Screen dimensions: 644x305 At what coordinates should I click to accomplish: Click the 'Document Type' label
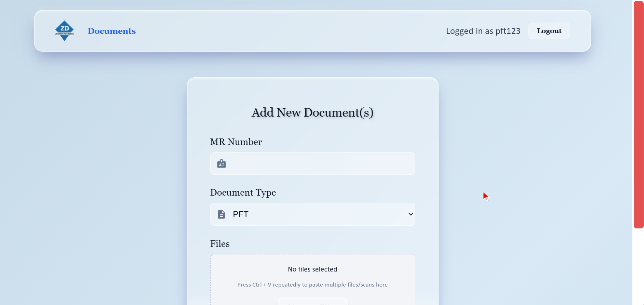tap(243, 193)
